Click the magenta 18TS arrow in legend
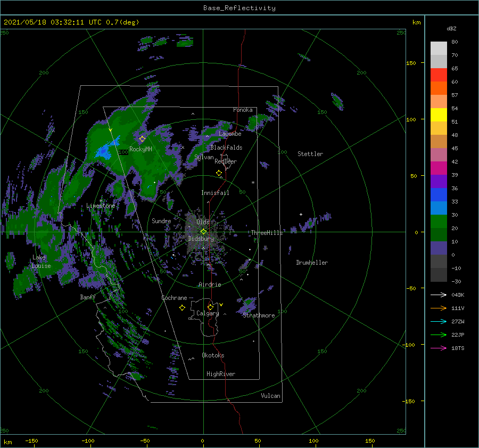 [x=439, y=348]
